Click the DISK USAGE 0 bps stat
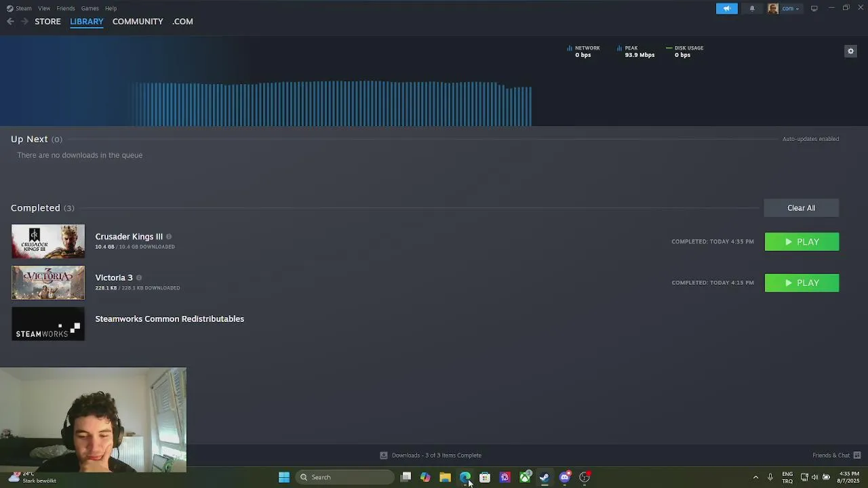868x488 pixels. click(x=684, y=52)
